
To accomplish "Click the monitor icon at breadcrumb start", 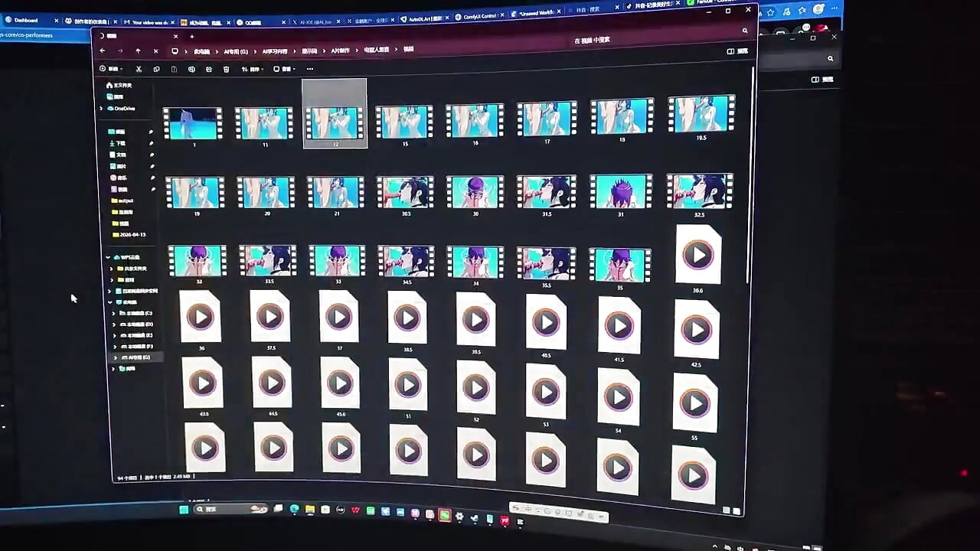I will [175, 51].
